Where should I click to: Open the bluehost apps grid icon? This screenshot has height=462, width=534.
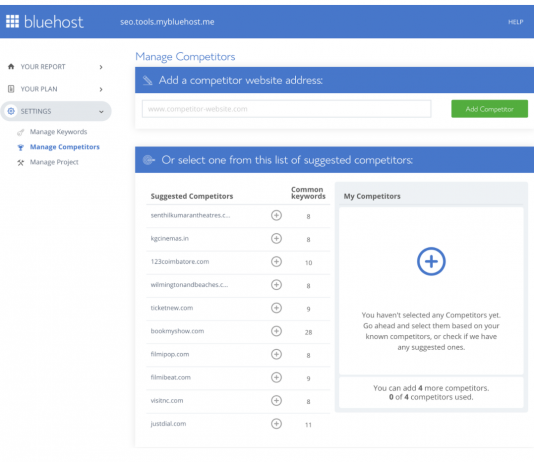[x=13, y=21]
